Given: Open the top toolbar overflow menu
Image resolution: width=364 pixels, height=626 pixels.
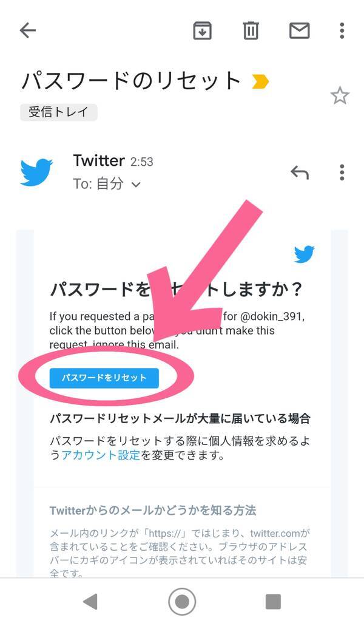Looking at the screenshot, I should pyautogui.click(x=342, y=30).
